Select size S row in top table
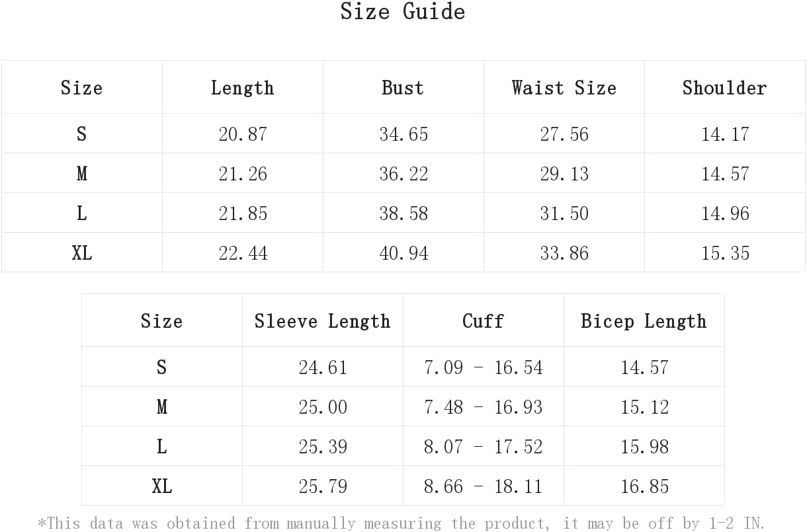Screen dimensions: 807x532 pyautogui.click(x=403, y=133)
